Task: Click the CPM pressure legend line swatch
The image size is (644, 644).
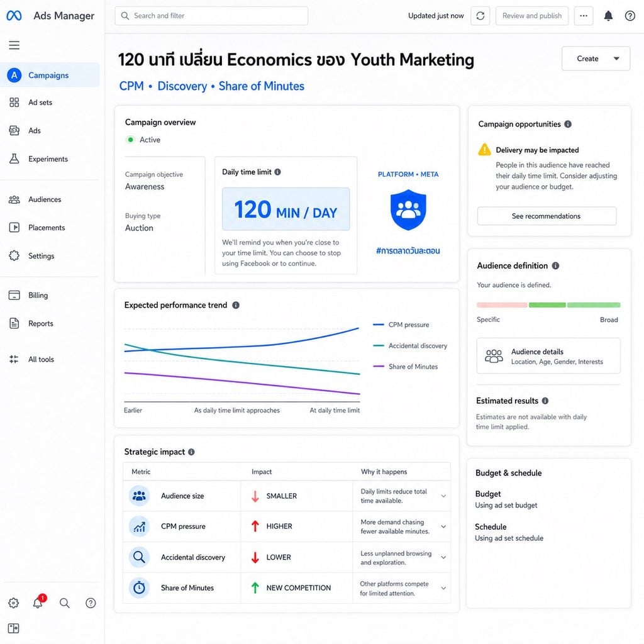Action: 378,325
